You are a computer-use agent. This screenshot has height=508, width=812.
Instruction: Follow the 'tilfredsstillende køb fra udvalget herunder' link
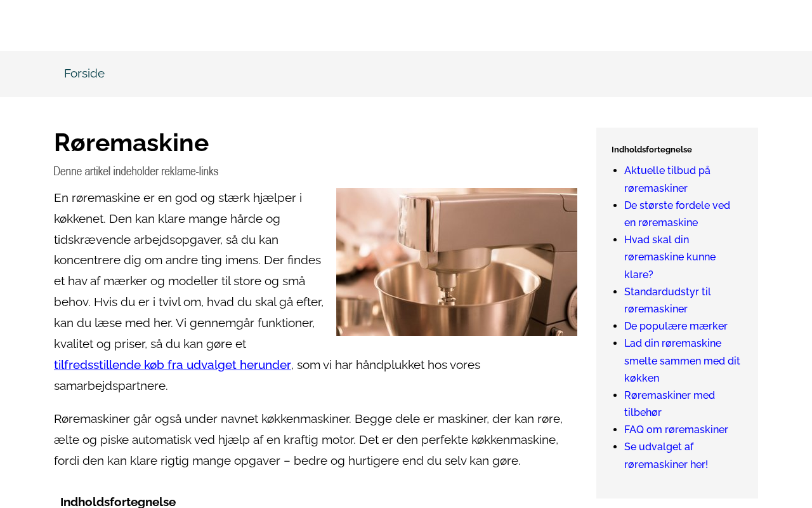173,365
